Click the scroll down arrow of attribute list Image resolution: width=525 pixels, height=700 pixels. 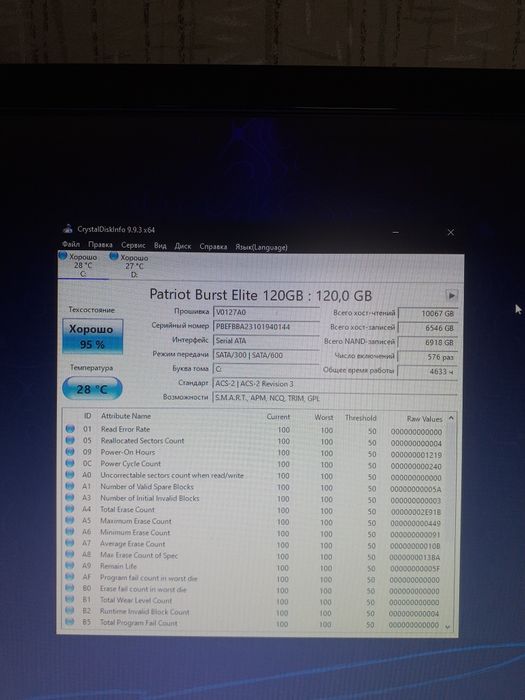(448, 627)
